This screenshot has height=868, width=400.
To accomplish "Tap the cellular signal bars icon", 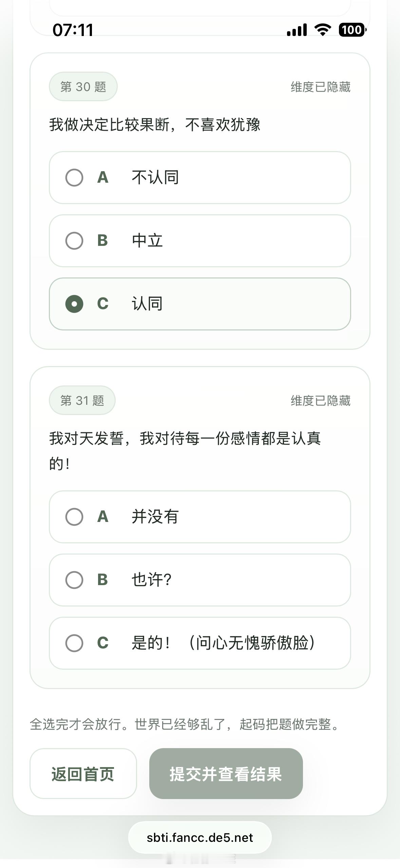I will [297, 30].
